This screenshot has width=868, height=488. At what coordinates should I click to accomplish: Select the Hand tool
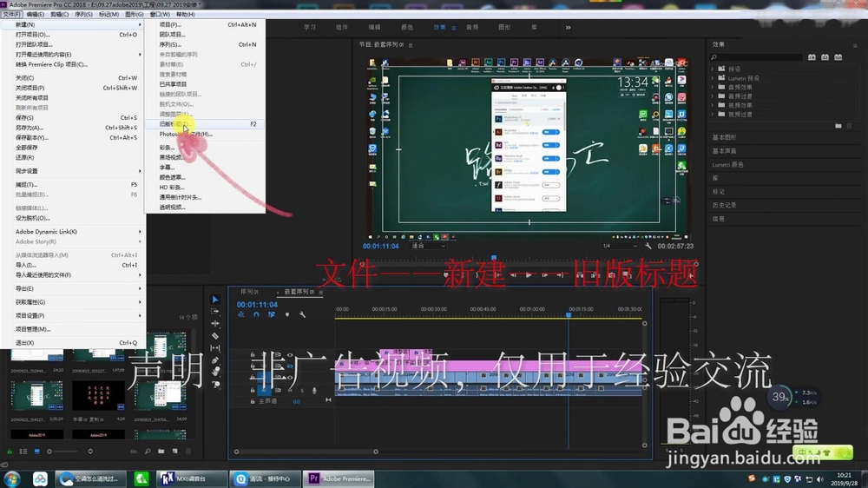coord(215,373)
